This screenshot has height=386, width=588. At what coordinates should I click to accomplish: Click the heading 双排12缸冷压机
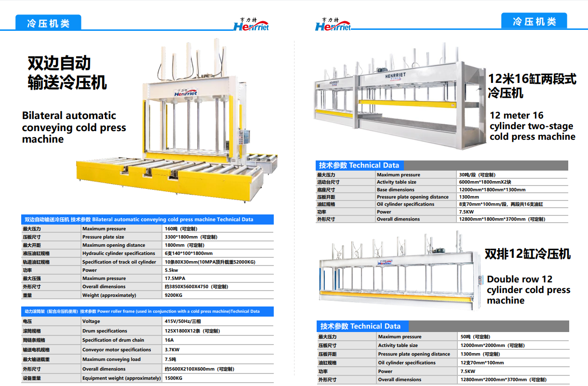click(527, 253)
